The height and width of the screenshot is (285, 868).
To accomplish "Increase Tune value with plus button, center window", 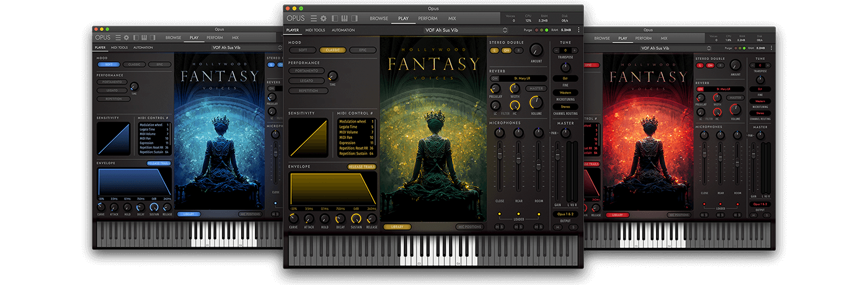I will click(576, 50).
